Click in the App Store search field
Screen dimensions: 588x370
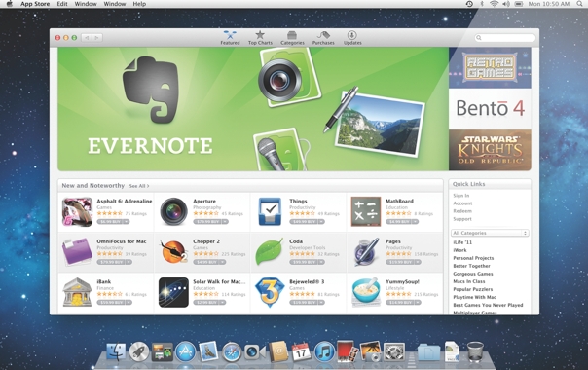(x=504, y=38)
